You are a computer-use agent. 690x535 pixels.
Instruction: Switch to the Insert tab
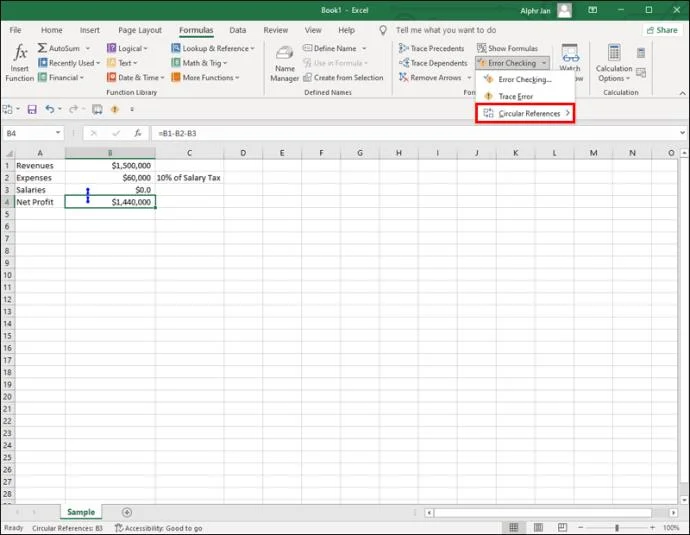[x=90, y=30]
